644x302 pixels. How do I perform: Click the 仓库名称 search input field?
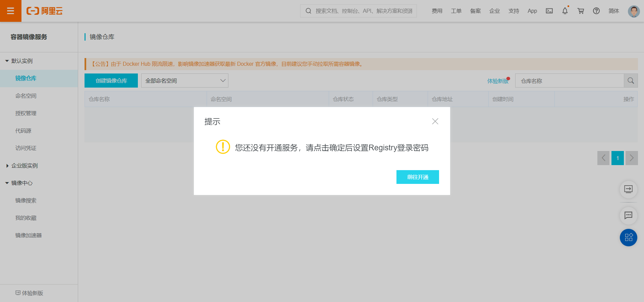(569, 81)
